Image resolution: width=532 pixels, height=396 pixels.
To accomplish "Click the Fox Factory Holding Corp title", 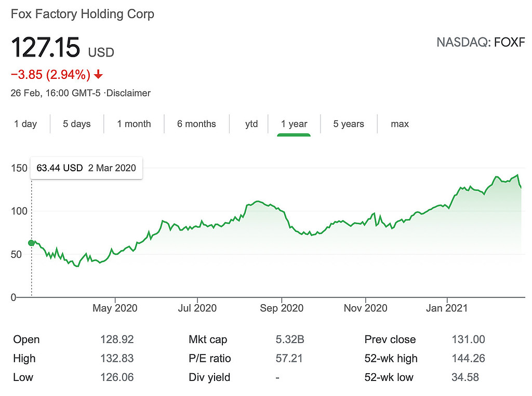I will (x=83, y=14).
